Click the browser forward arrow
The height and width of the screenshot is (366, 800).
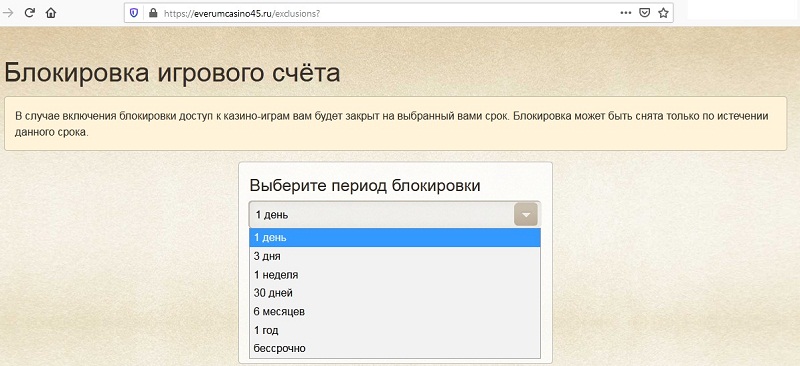(8, 13)
